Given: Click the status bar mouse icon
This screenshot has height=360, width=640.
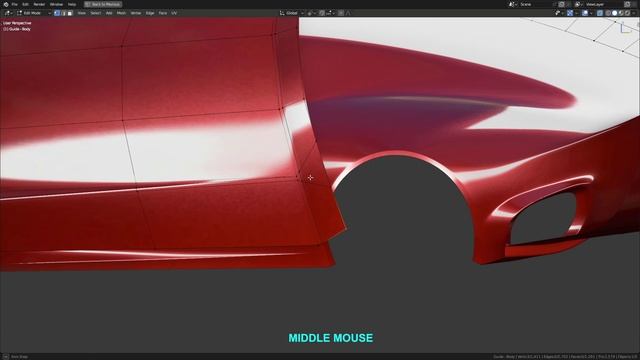Looking at the screenshot, I should pos(5,357).
